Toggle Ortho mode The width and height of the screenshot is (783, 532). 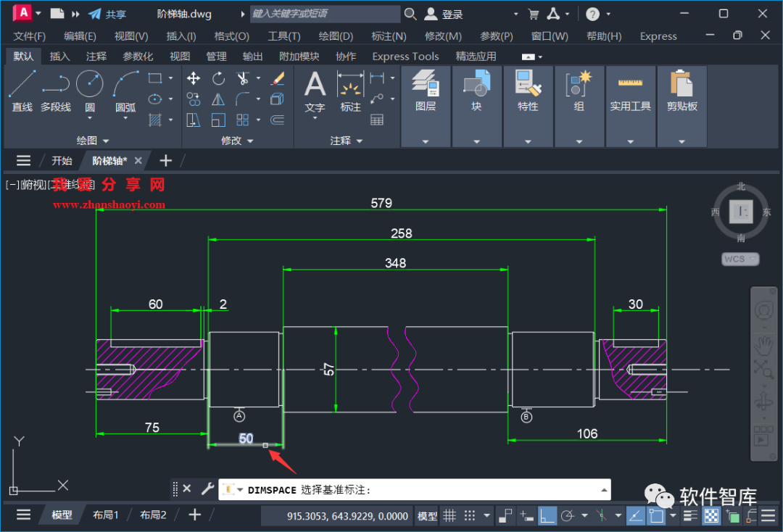pos(547,515)
